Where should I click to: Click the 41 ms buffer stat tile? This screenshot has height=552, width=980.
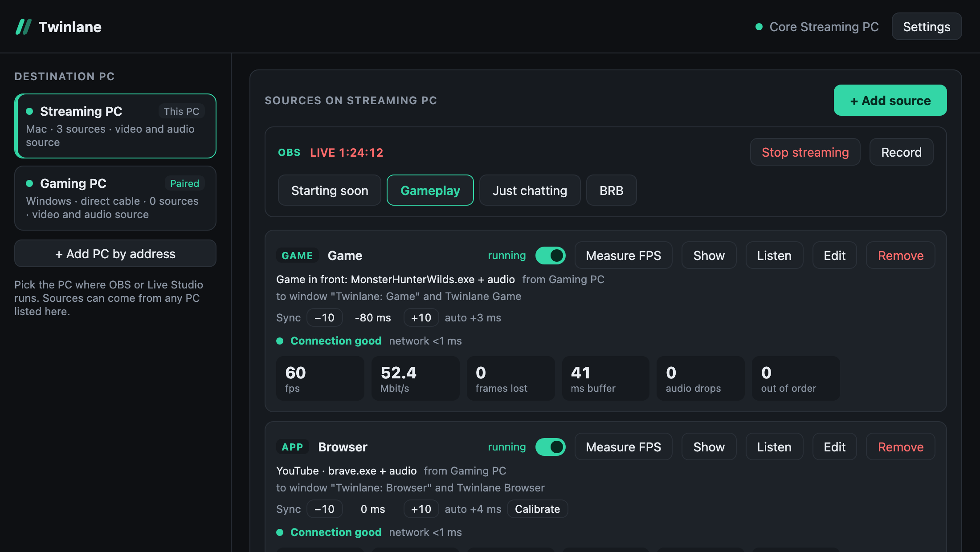605,378
